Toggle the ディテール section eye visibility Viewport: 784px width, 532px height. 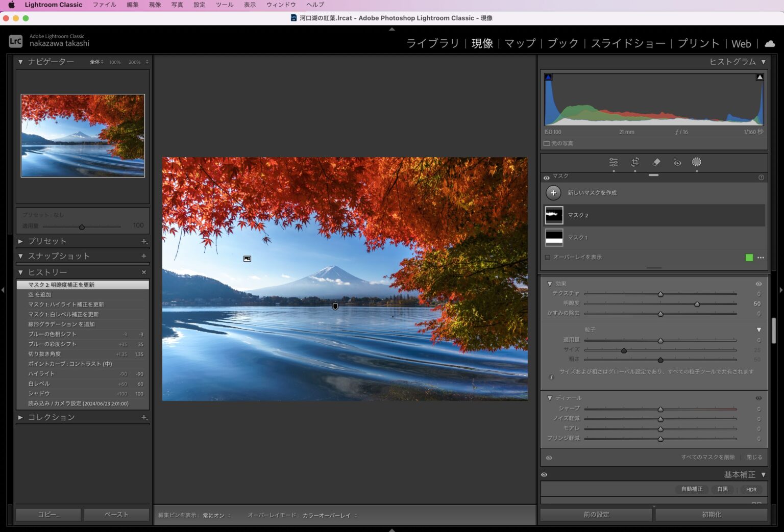758,398
